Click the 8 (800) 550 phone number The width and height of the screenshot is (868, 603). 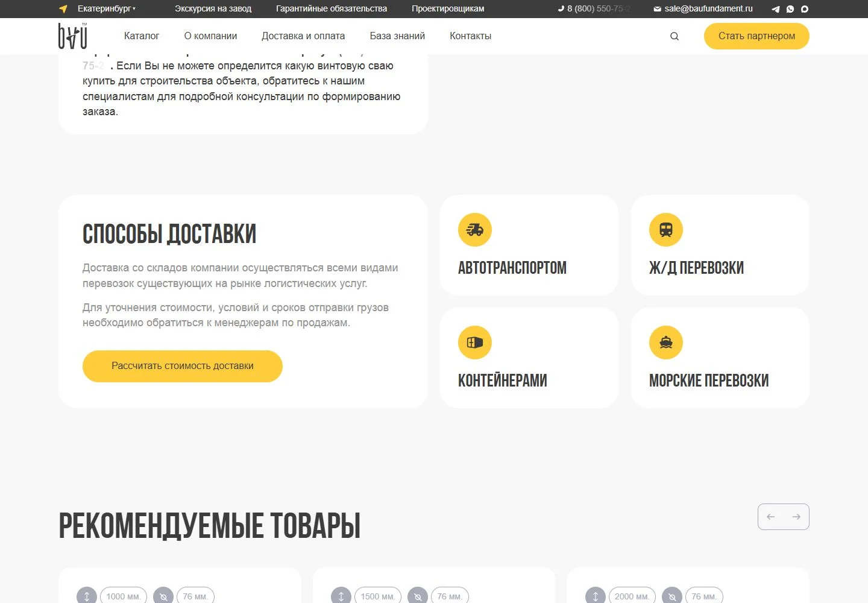pos(594,8)
